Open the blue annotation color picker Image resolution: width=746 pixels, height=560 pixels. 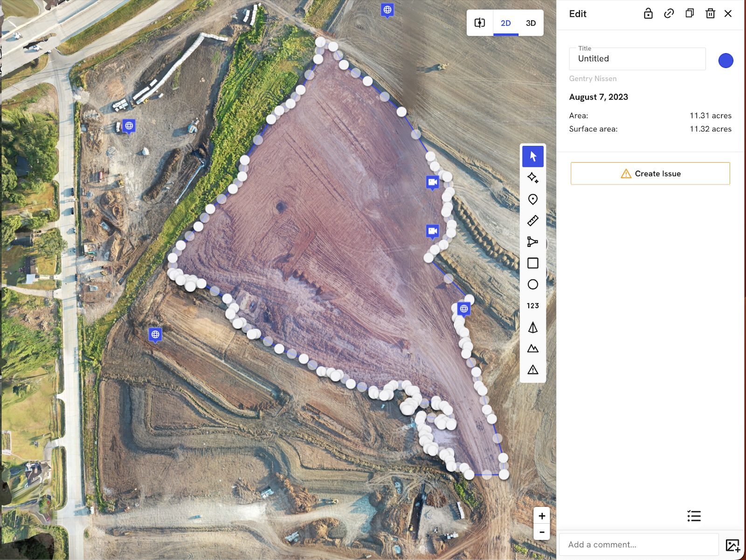[x=725, y=61]
